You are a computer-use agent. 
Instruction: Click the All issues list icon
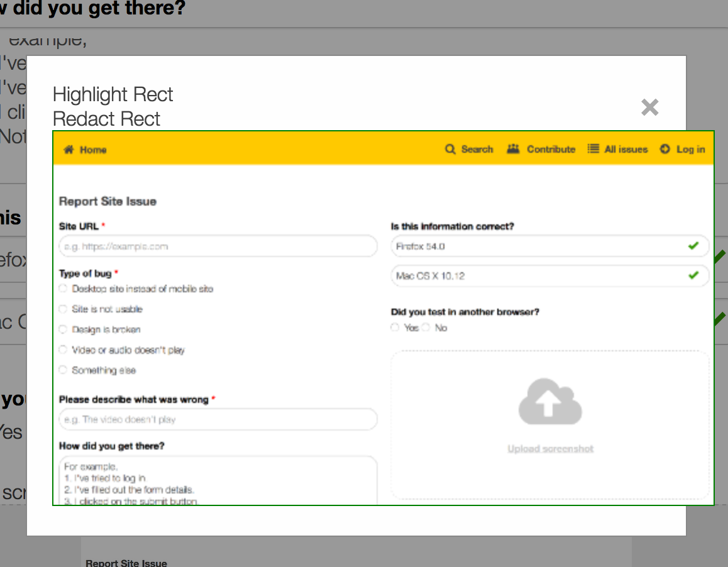(x=592, y=149)
